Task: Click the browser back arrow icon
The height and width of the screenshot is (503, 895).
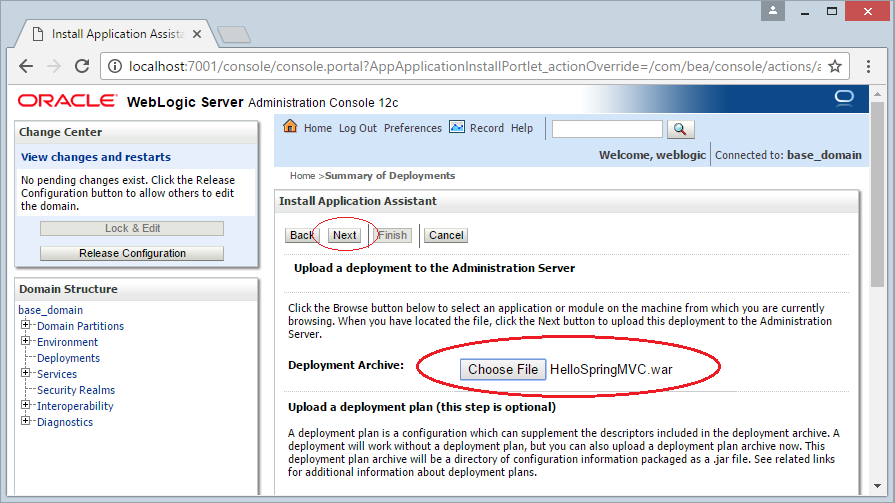Action: 26,66
